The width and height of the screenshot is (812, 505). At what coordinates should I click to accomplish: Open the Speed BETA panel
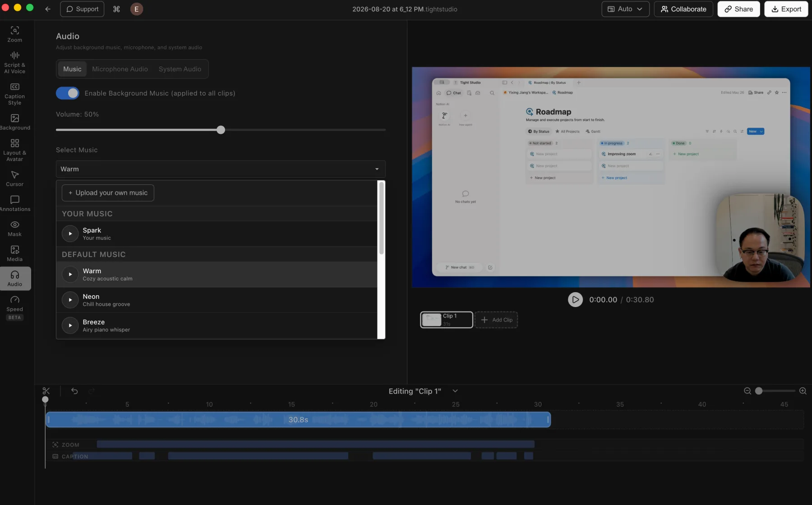(14, 308)
